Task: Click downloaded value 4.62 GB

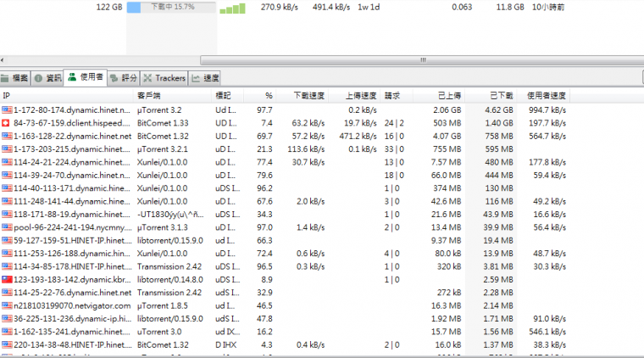Action: coord(498,109)
